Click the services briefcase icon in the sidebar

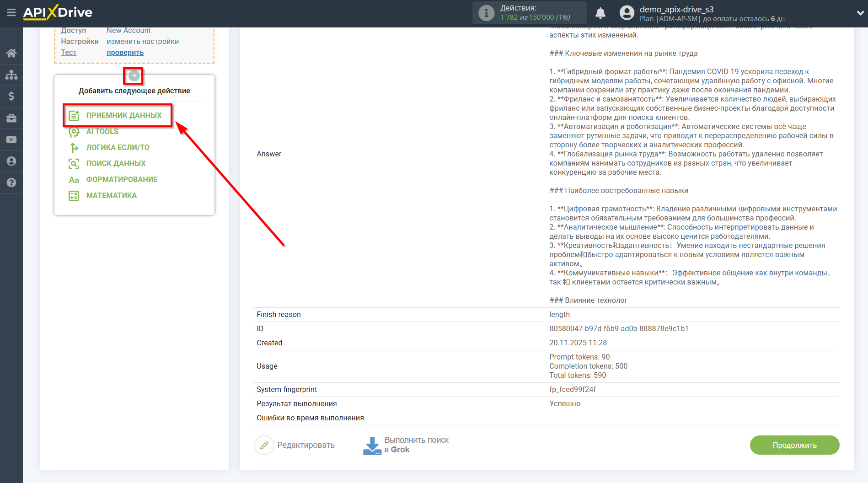tap(11, 118)
